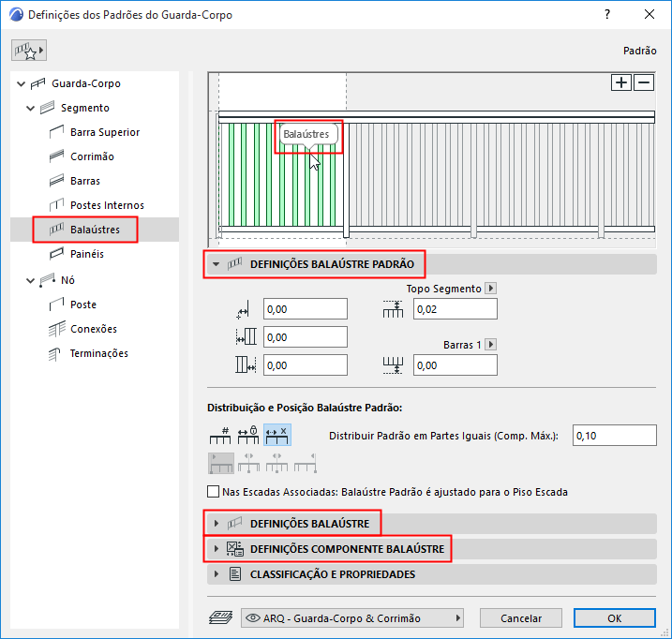Screen dimensions: 672x639
Task: Click the Guarda-Corpo root icon
Action: (x=37, y=84)
